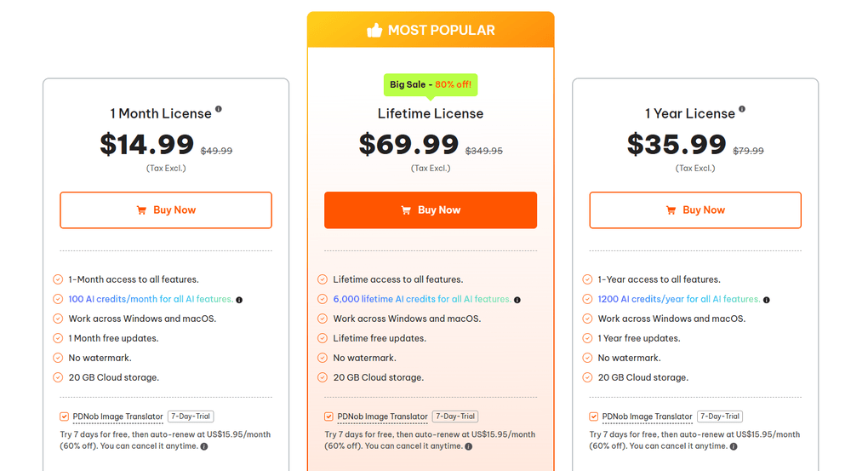
Task: Click info icon after 100 AI credits/month
Action: (x=239, y=300)
